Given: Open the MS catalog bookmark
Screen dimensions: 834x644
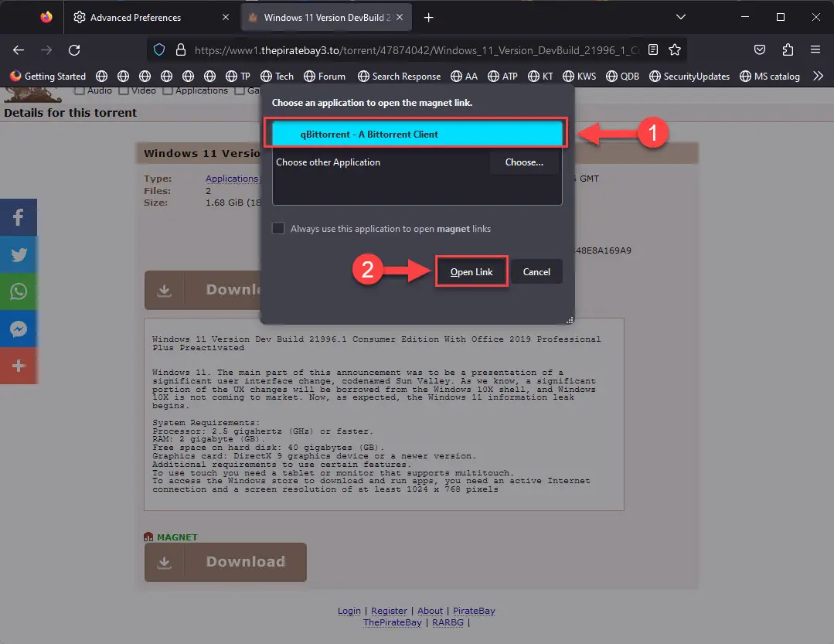Looking at the screenshot, I should click(770, 76).
